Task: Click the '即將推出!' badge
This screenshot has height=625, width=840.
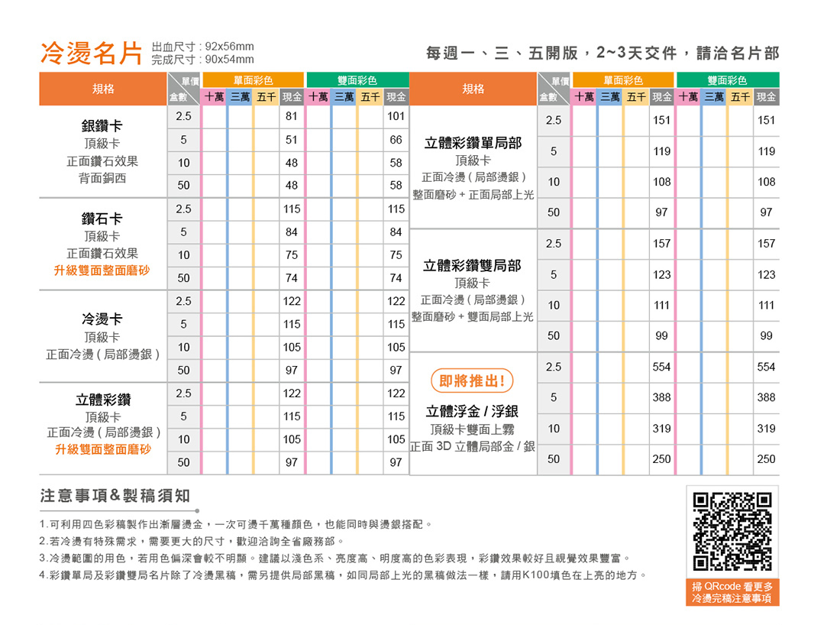Action: (x=472, y=381)
